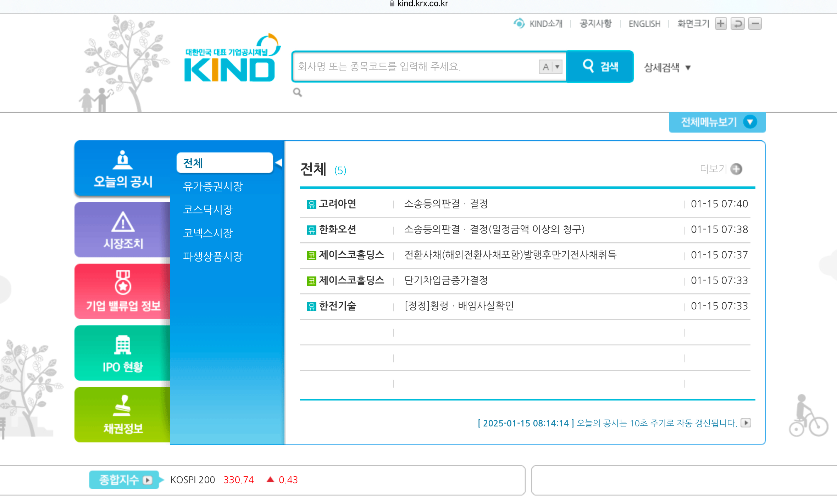Screen dimensions: 837x504
Task: Click the 검색 search button
Action: 600,67
